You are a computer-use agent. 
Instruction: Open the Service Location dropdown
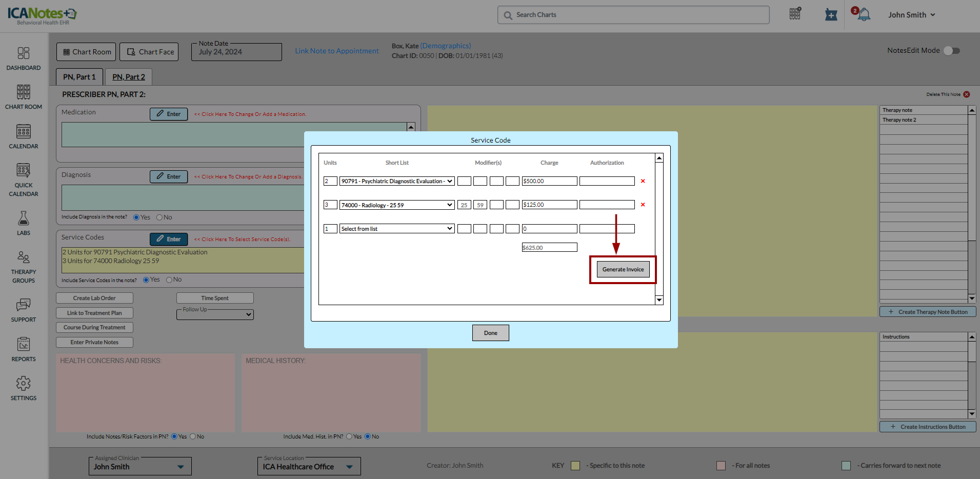coord(308,467)
